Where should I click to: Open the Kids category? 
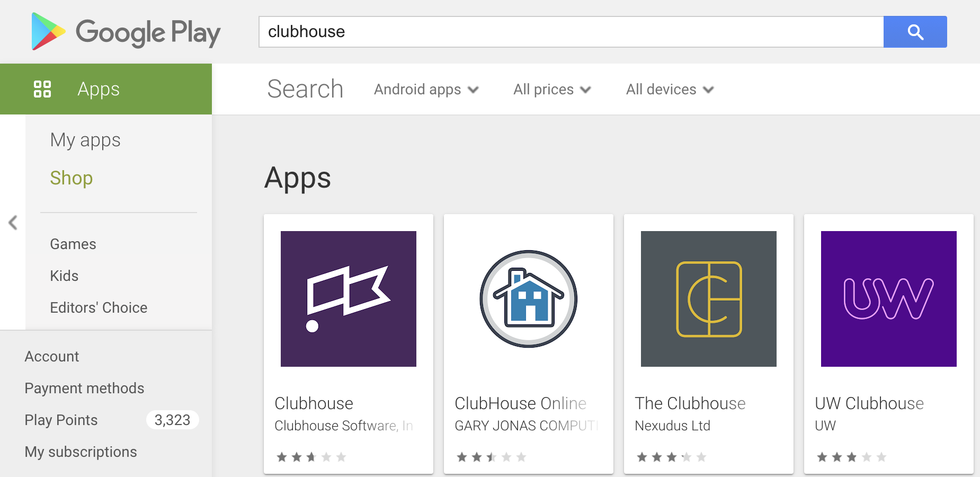click(x=64, y=276)
